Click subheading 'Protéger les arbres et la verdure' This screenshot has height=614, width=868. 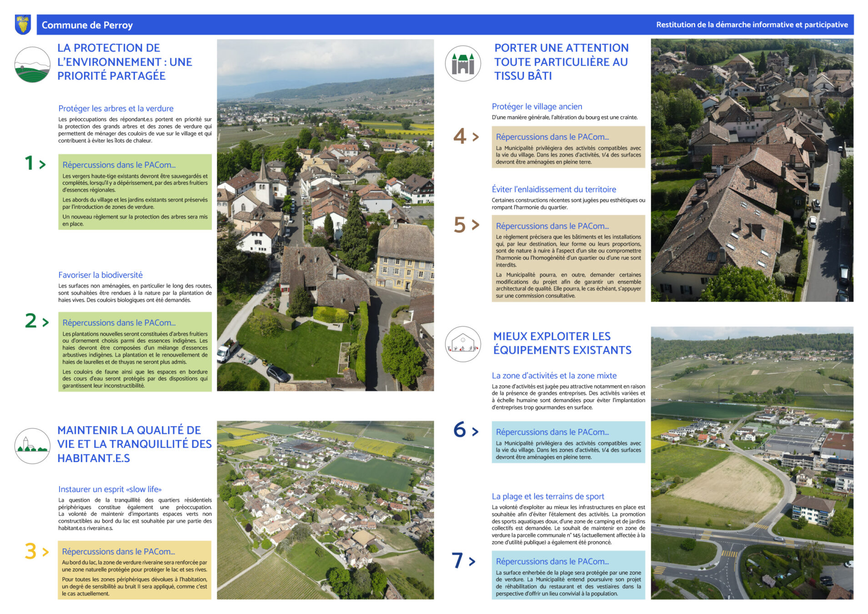tap(116, 108)
